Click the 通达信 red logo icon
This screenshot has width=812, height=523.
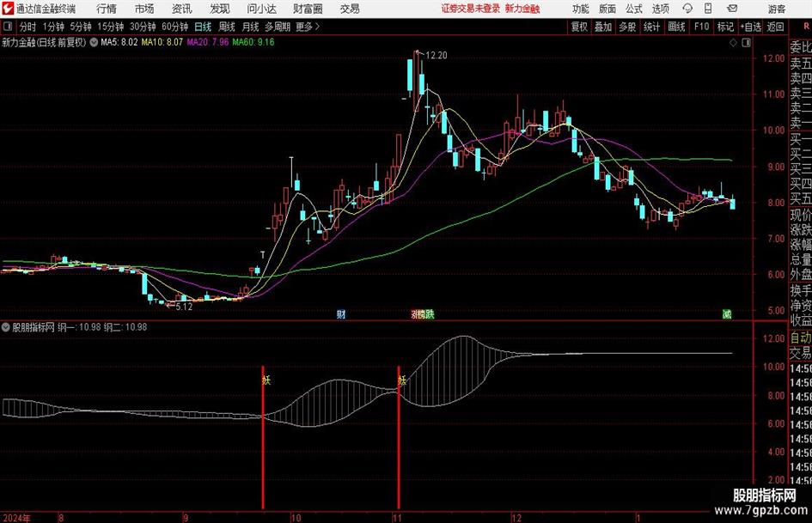point(8,9)
